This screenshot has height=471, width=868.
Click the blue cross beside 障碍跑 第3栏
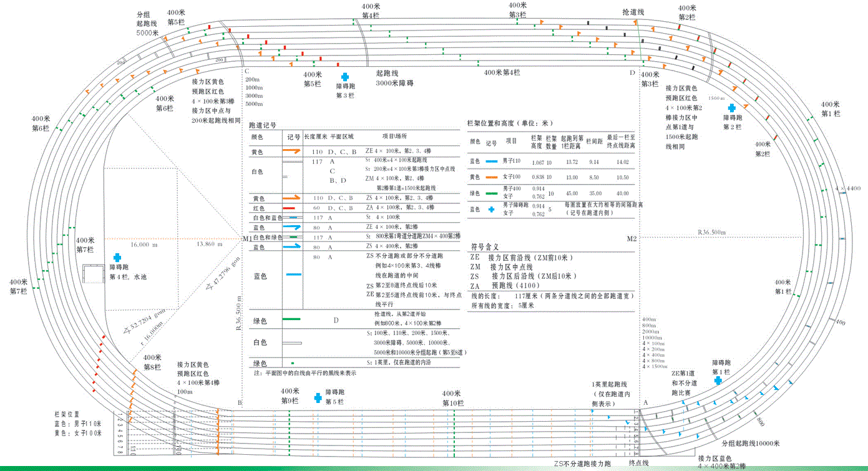[345, 76]
